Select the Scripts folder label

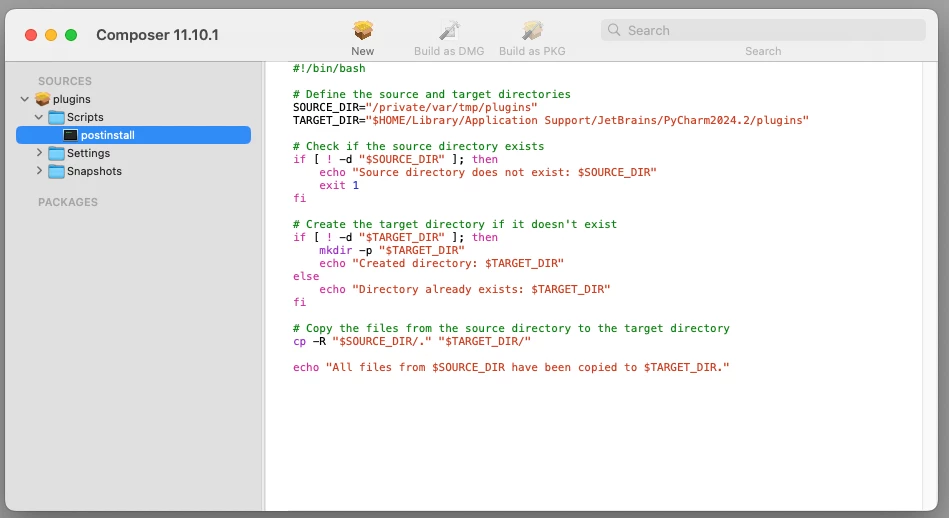click(x=85, y=117)
